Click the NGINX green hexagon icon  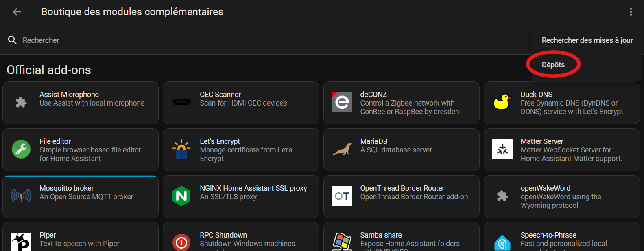pos(181,196)
